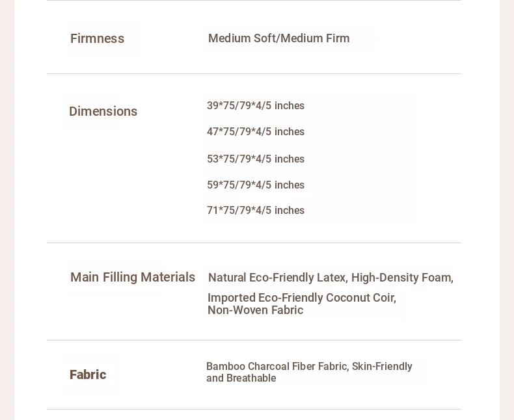Click the Skin-Friendly phrase in Fabric row
Viewport: 514px width, 420px height.
[x=382, y=366]
